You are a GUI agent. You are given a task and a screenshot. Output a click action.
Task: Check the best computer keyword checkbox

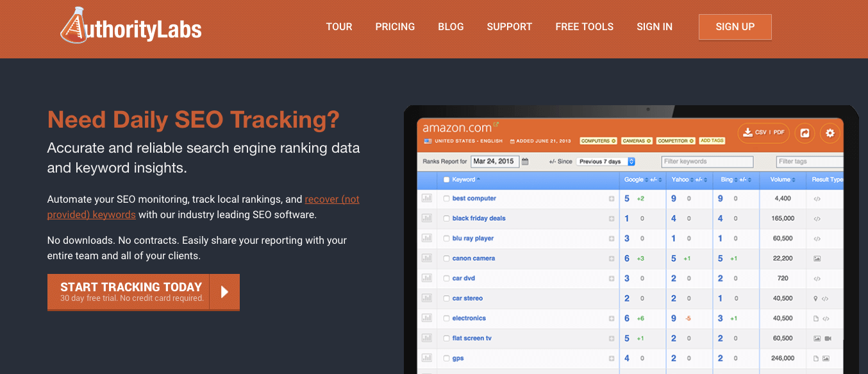[446, 199]
